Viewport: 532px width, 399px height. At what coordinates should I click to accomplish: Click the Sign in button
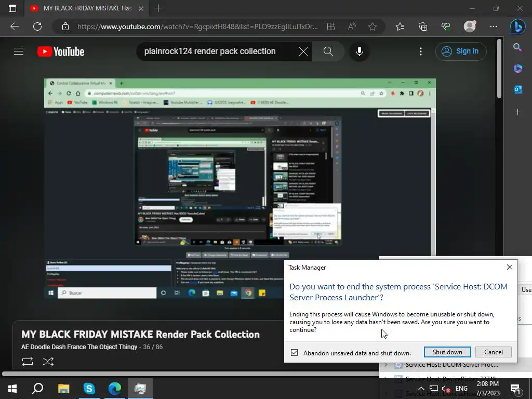(461, 51)
